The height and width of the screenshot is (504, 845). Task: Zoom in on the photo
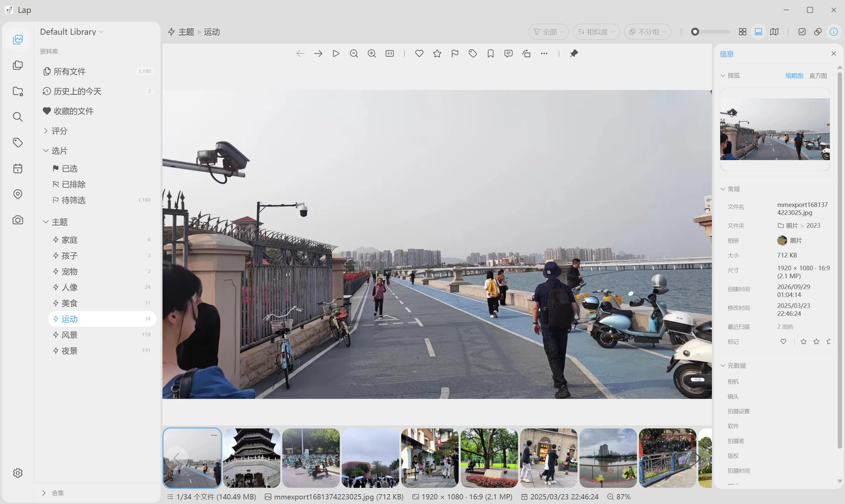pos(372,54)
